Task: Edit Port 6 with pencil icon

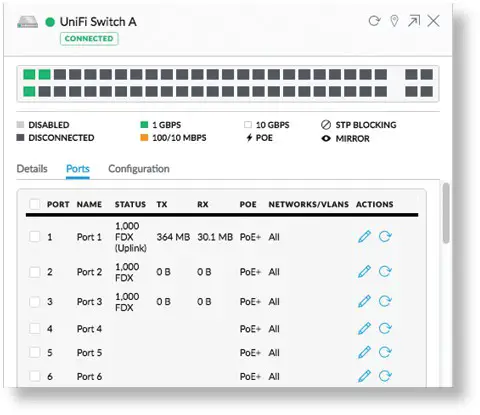Action: [364, 376]
